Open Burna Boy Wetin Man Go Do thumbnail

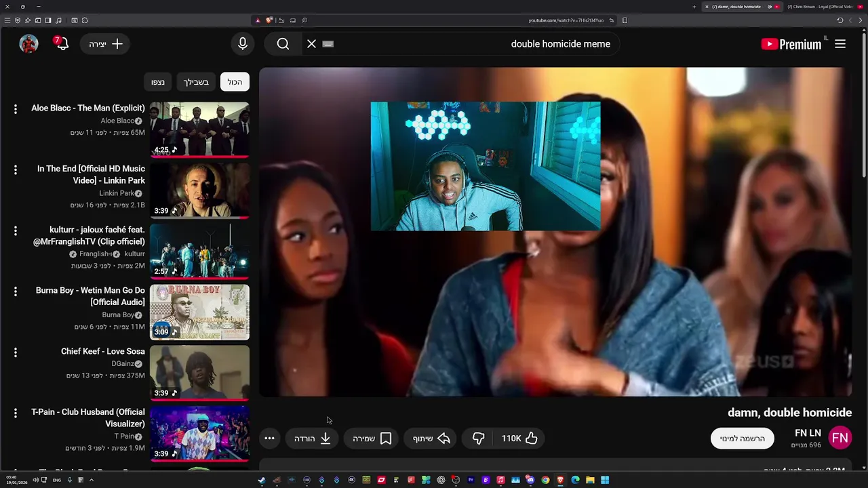pos(199,312)
